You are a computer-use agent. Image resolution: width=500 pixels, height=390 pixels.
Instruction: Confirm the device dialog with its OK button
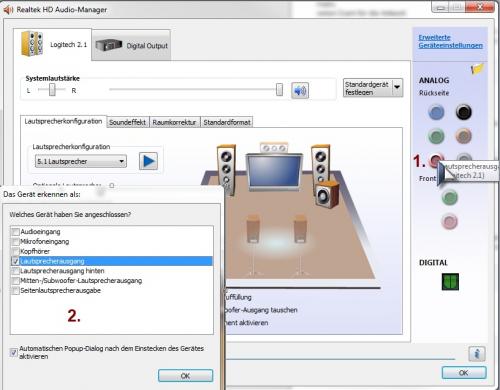185,376
